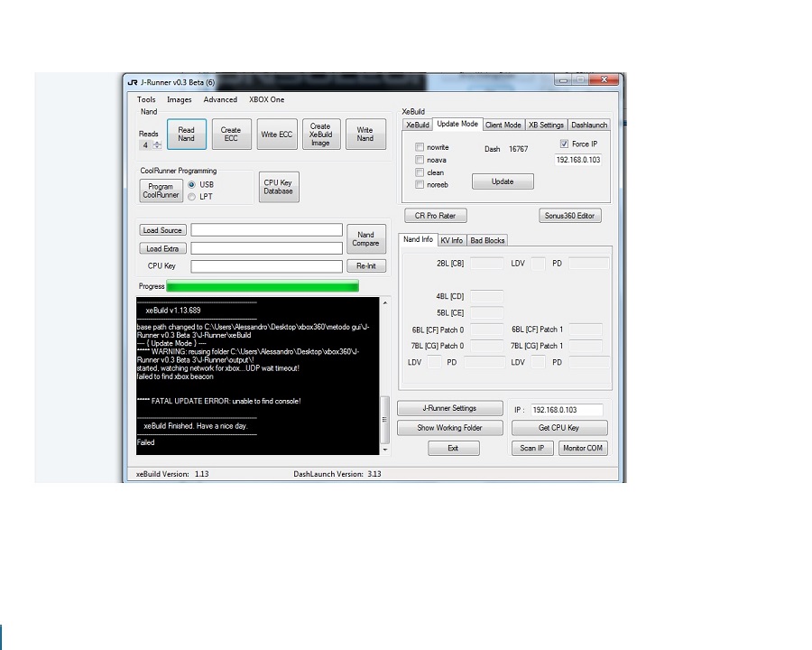This screenshot has height=650, width=812.
Task: Close the J-Runner window
Action: 604,79
